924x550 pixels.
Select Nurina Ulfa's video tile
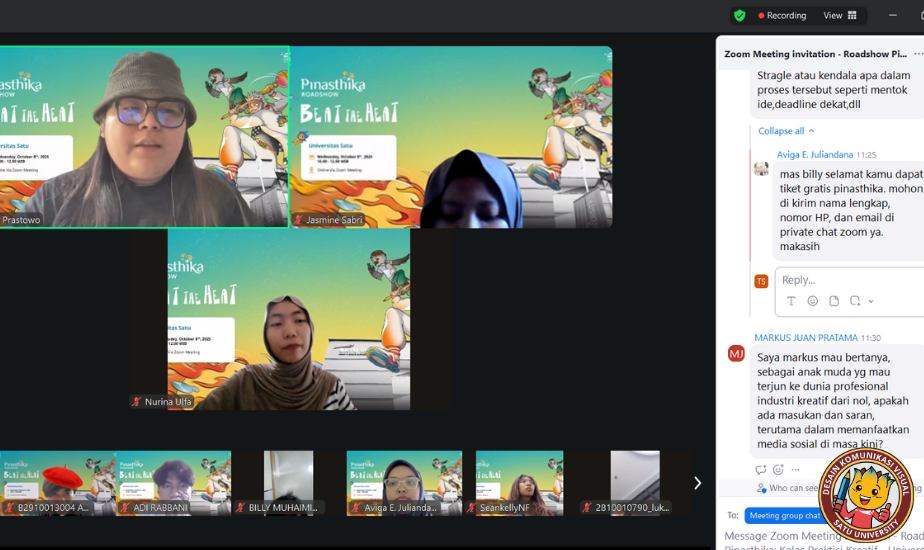pyautogui.click(x=289, y=319)
